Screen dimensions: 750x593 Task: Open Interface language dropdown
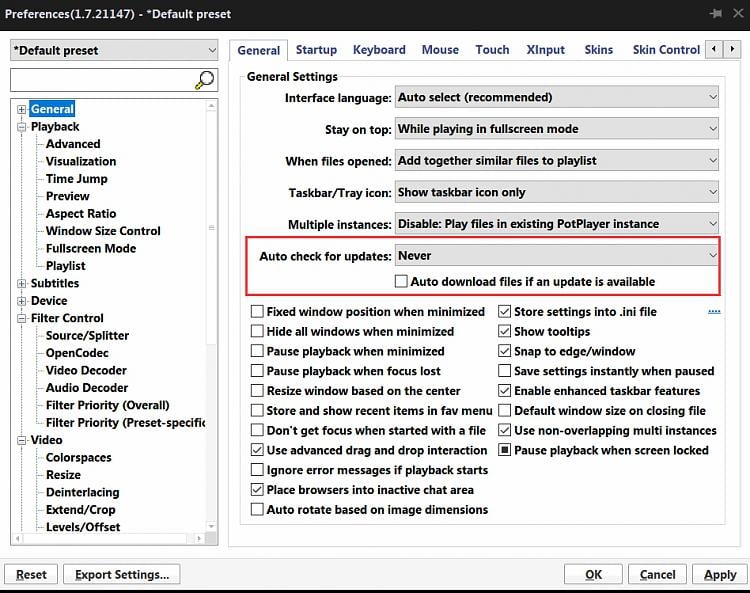point(557,97)
